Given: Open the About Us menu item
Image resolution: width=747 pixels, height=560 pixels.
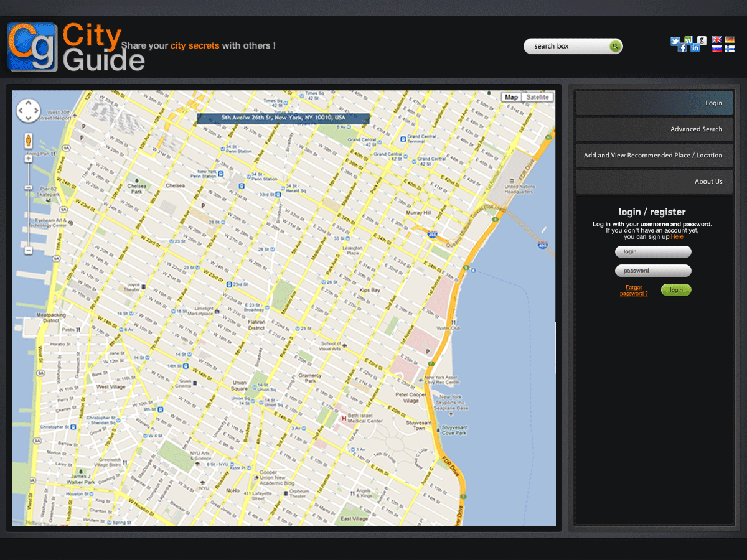Looking at the screenshot, I should click(654, 182).
